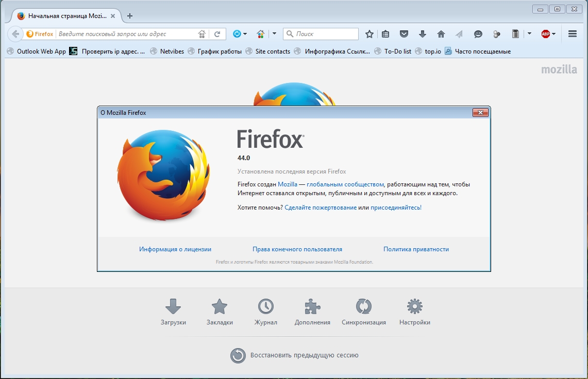Expand the Adblock Plus dropdown arrow
This screenshot has width=588, height=379.
[554, 34]
